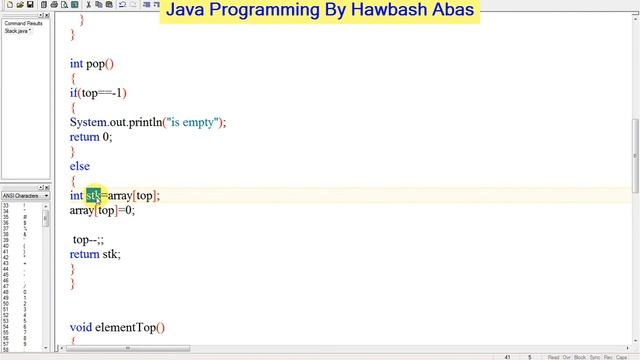Open Print Preview from the toolbar

pyautogui.click(x=64, y=4)
